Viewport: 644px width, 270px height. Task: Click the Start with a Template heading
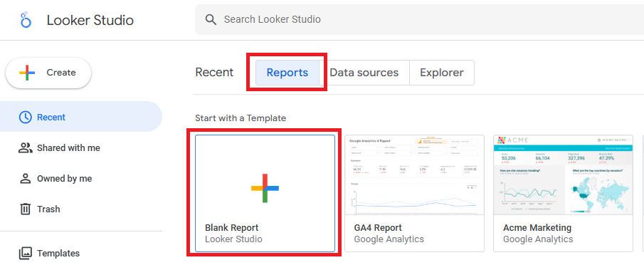pos(241,118)
